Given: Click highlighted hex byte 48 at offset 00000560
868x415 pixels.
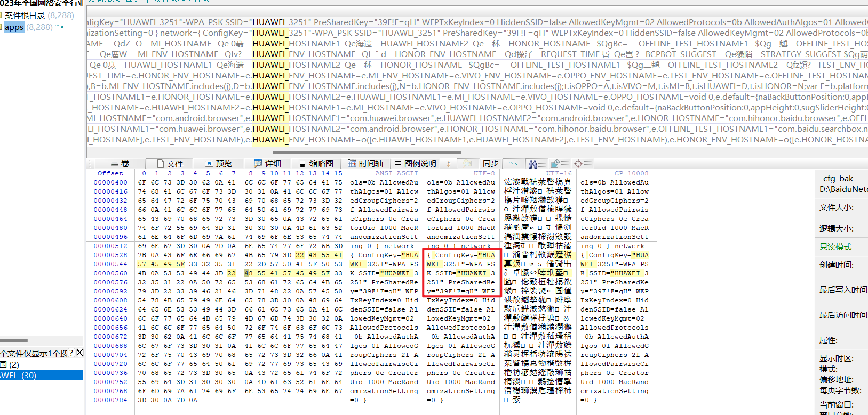Looking at the screenshot, I should pyautogui.click(x=249, y=273).
